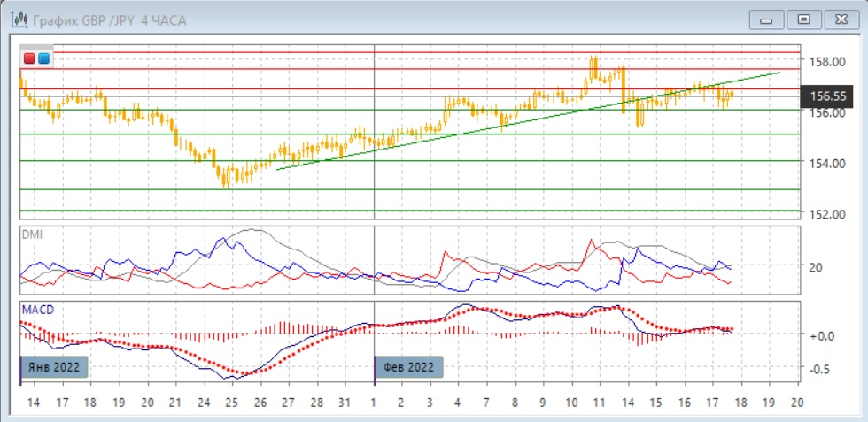Click the candlestick chart icon in title bar
Viewport: 868px width, 422px height.
click(x=16, y=19)
